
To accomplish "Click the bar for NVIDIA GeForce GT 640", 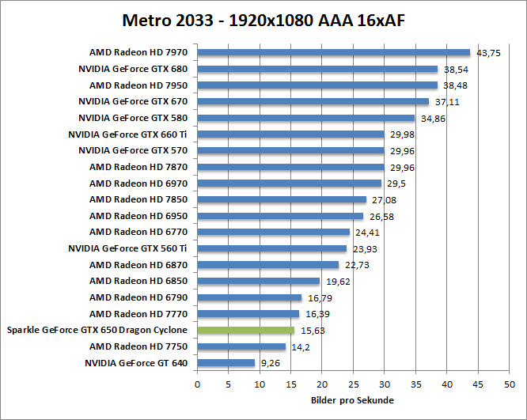I will coord(226,363).
